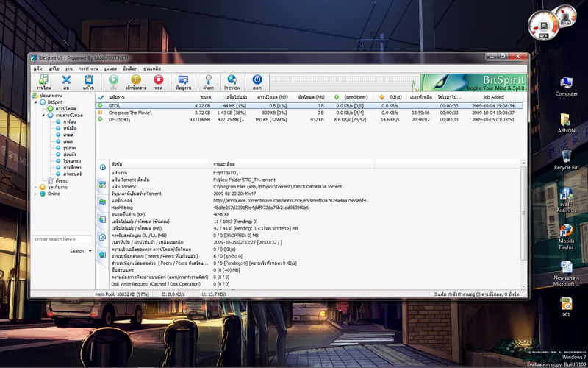The width and height of the screenshot is (588, 368).
Task: Click the New Task toolbar icon
Action: pos(44,82)
